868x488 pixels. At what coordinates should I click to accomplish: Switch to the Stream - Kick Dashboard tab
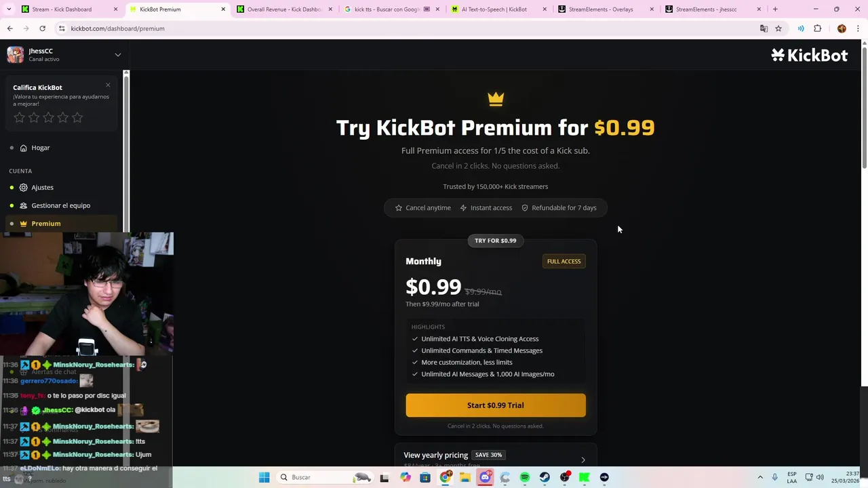click(62, 9)
